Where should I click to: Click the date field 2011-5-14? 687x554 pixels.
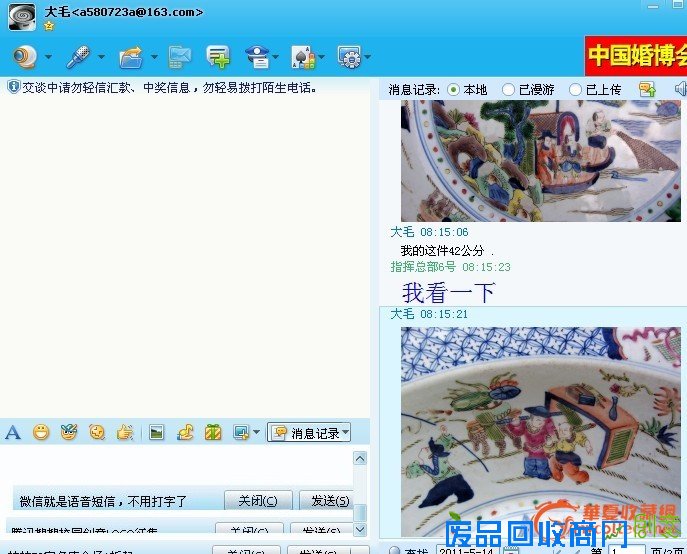[467, 550]
